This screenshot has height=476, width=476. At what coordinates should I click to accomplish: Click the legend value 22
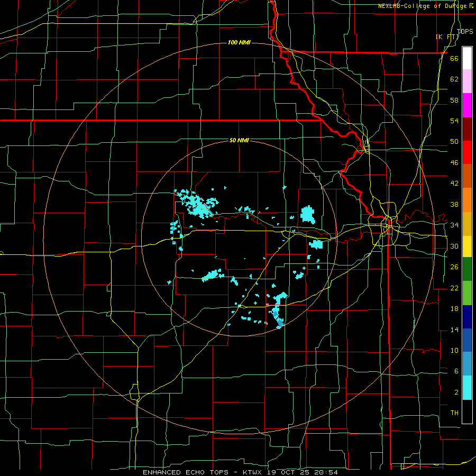pos(454,288)
